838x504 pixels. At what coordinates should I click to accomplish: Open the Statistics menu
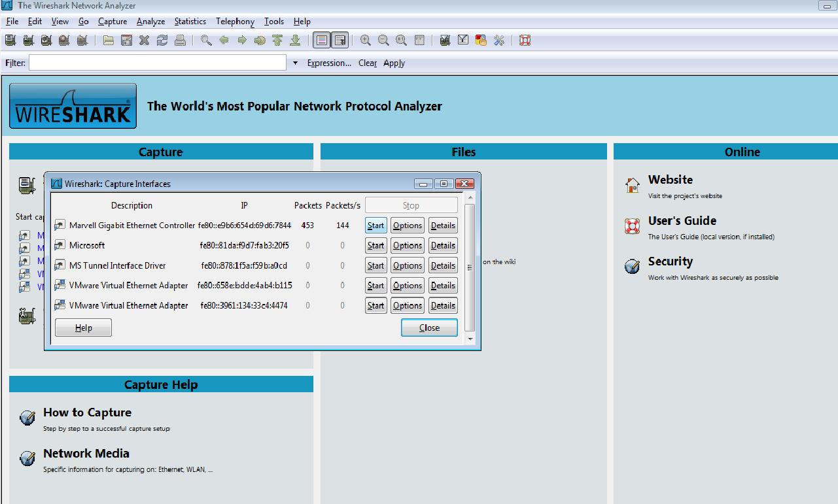tap(190, 21)
